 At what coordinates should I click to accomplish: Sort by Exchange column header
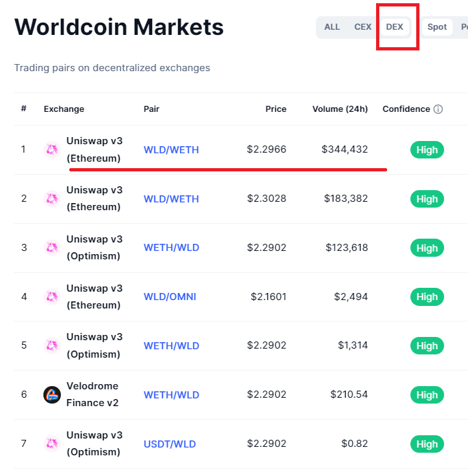tap(64, 109)
